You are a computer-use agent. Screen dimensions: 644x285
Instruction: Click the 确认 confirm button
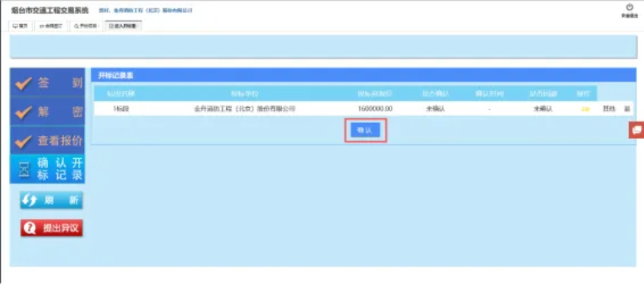point(365,130)
